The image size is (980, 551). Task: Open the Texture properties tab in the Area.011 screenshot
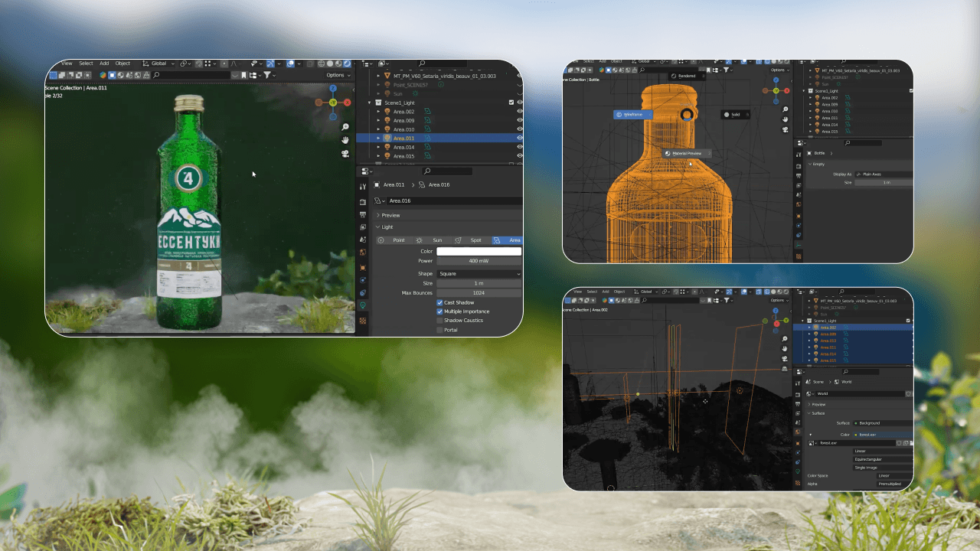point(363,321)
